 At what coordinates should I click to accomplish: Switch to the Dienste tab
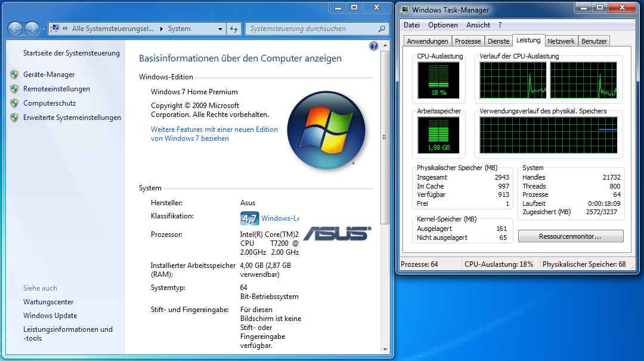tap(498, 41)
